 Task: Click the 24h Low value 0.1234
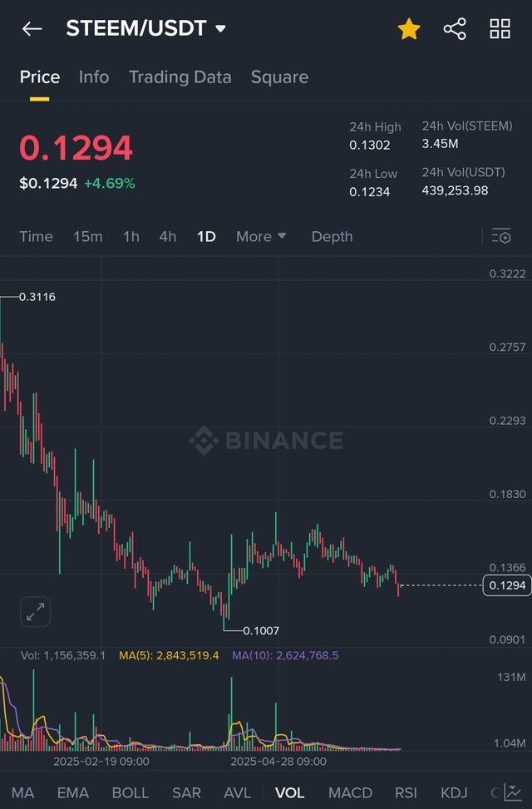[x=369, y=192]
